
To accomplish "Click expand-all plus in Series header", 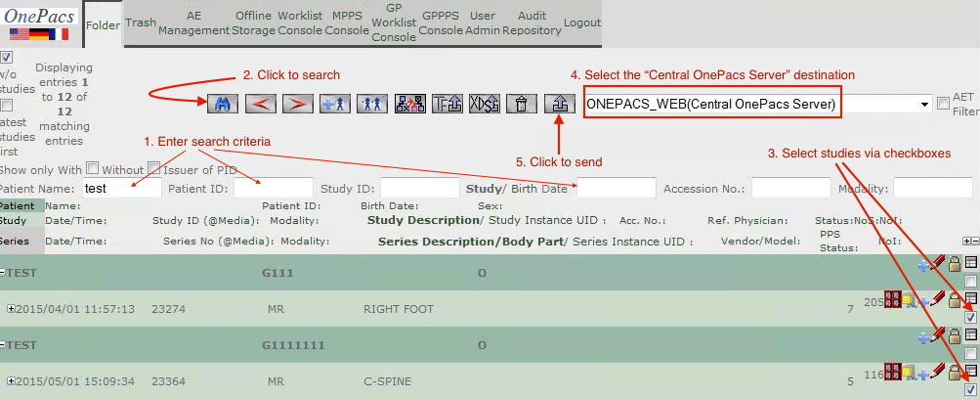I will pyautogui.click(x=967, y=242).
